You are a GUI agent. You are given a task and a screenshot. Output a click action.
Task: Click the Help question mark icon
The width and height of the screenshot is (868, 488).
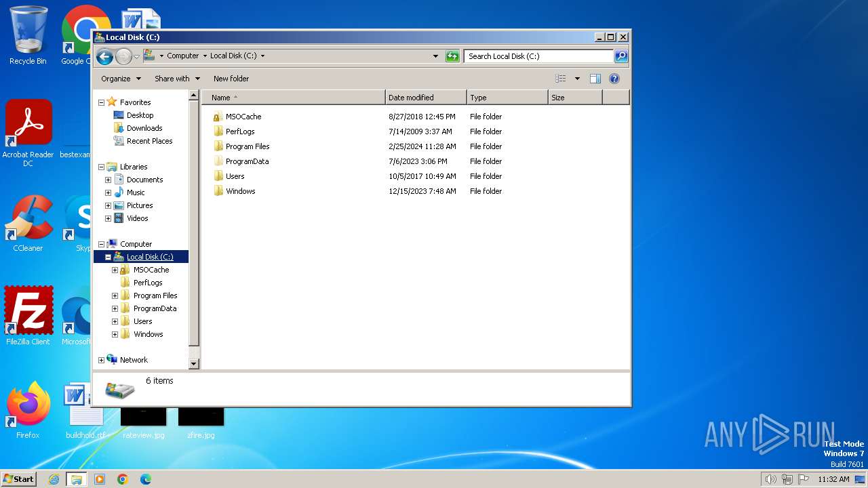coord(614,79)
